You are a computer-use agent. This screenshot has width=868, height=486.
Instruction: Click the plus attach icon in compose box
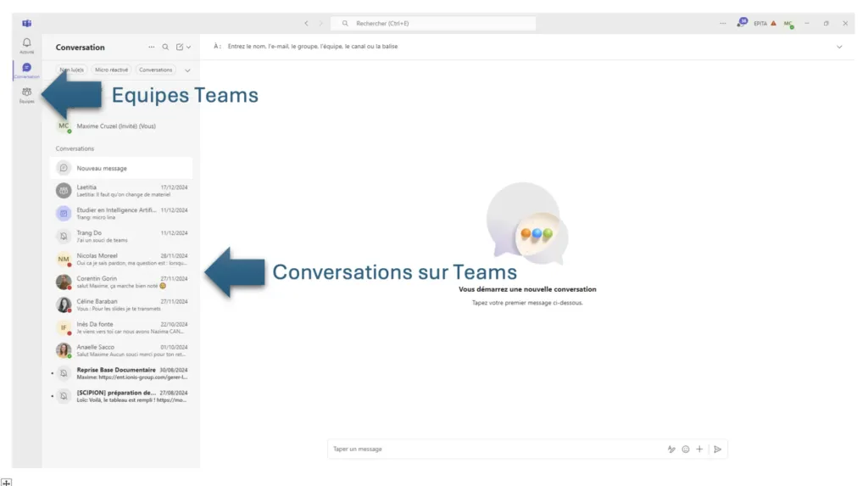pyautogui.click(x=699, y=449)
